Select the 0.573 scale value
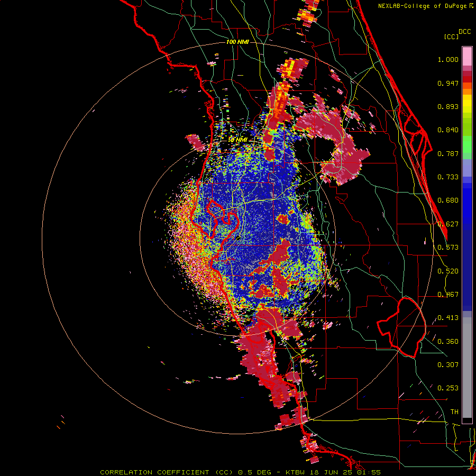The image size is (476, 476). click(448, 248)
